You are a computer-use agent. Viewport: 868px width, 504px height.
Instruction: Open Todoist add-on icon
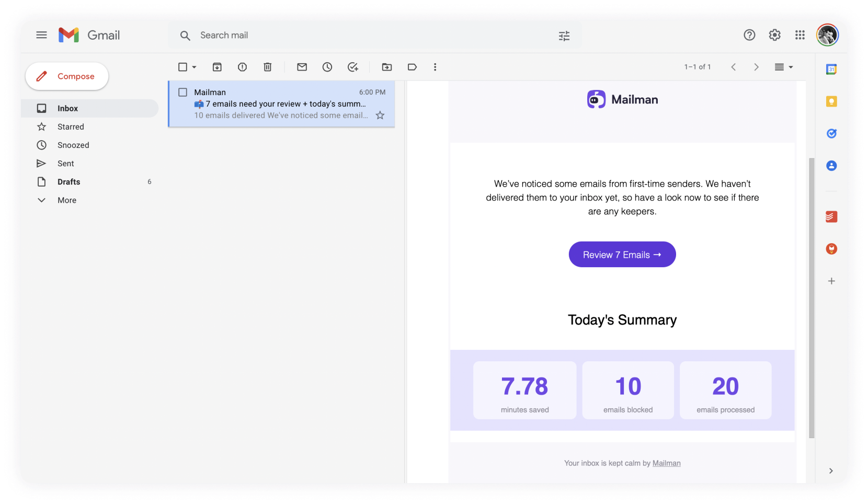coord(831,216)
